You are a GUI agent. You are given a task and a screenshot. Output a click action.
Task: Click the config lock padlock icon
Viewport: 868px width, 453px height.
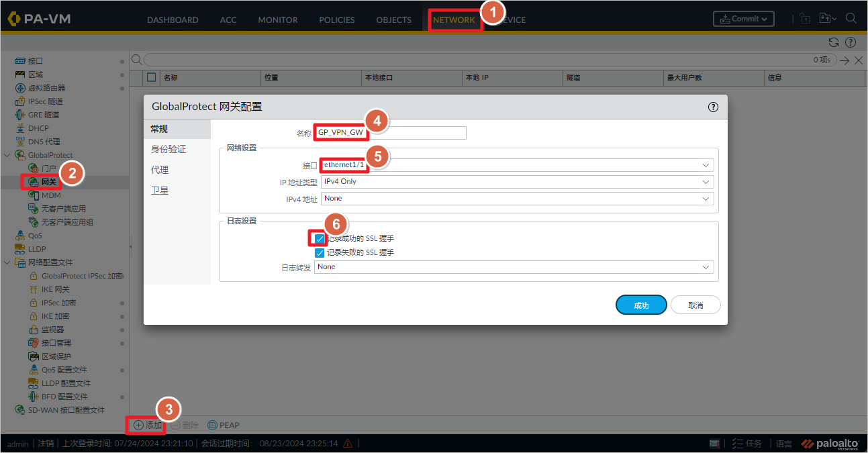tap(806, 19)
